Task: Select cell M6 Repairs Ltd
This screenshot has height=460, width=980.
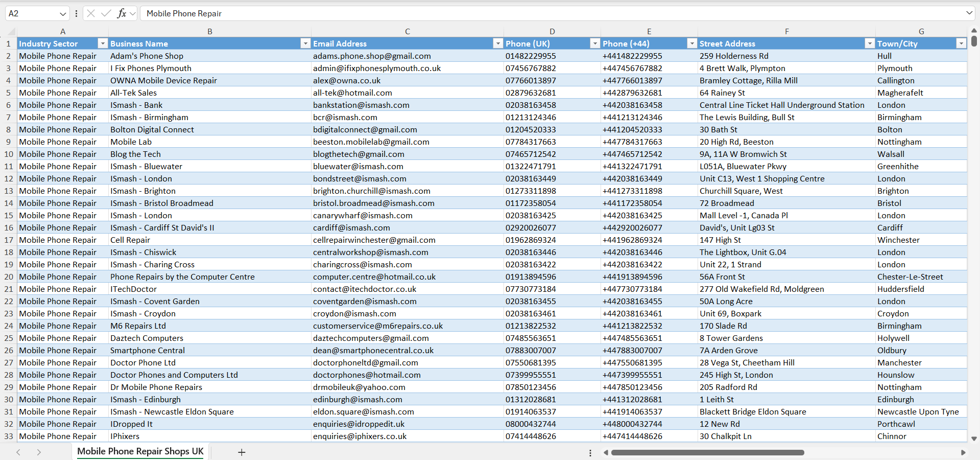Action: pyautogui.click(x=210, y=326)
